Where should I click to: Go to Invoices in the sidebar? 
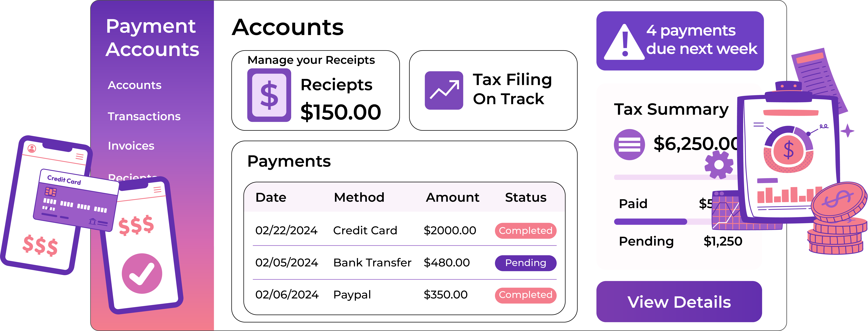pos(131,146)
